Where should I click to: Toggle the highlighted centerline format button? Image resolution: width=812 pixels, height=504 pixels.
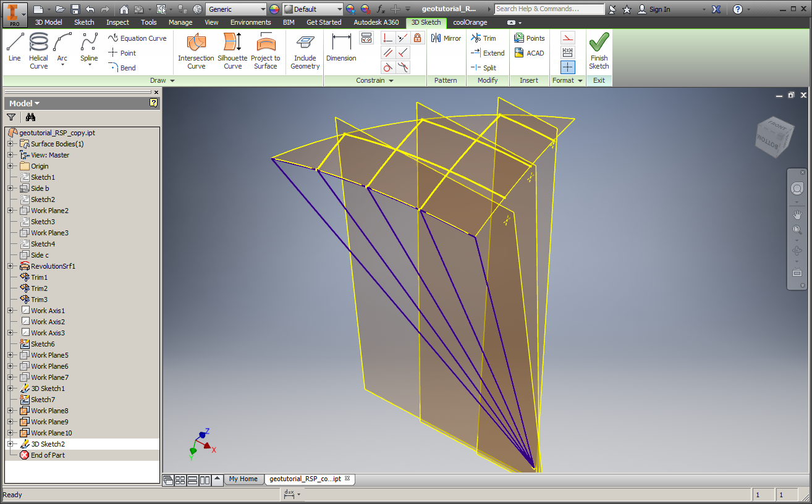click(x=568, y=67)
